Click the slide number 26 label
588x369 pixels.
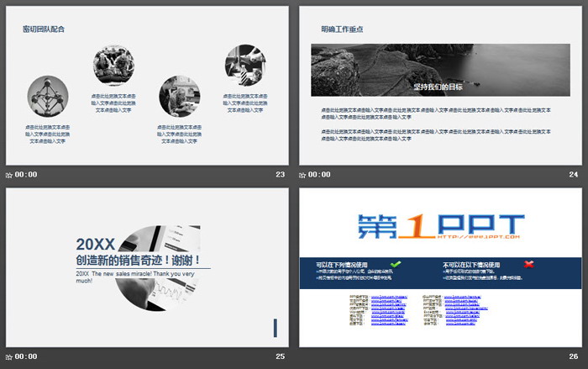click(574, 356)
